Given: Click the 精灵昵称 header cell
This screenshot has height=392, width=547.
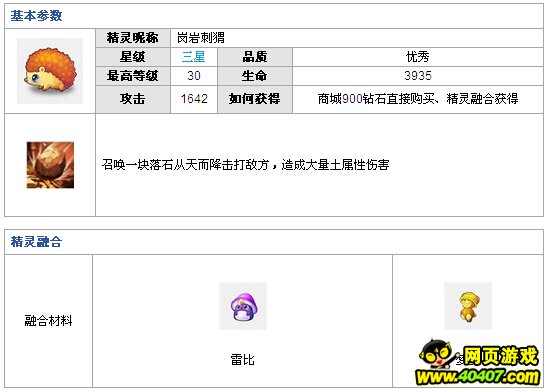Looking at the screenshot, I should pyautogui.click(x=133, y=38).
